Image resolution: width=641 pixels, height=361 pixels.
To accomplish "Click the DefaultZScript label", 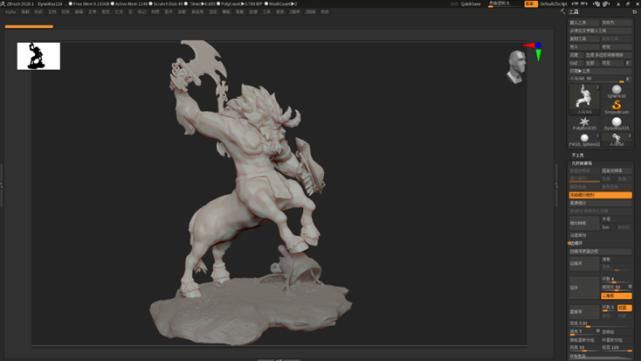I will pyautogui.click(x=553, y=4).
